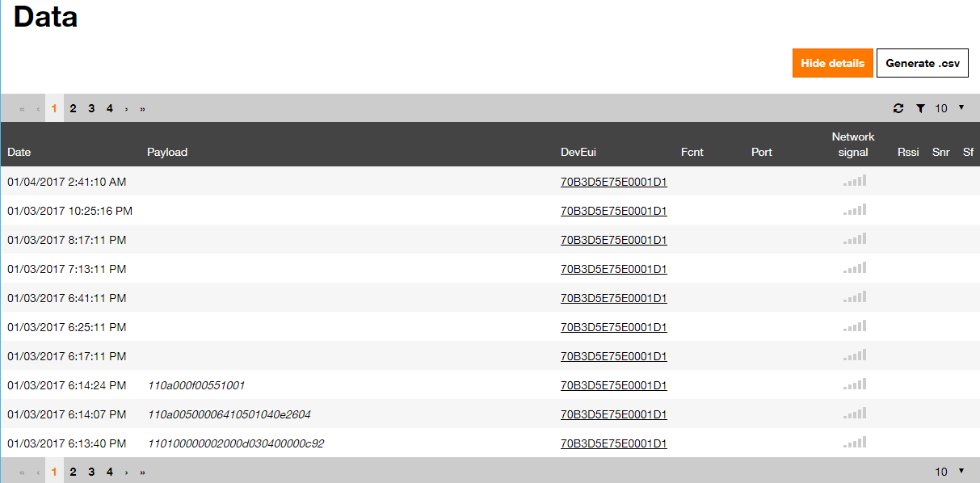980x483 pixels.
Task: Select page 4 in top pagination
Action: pyautogui.click(x=109, y=108)
